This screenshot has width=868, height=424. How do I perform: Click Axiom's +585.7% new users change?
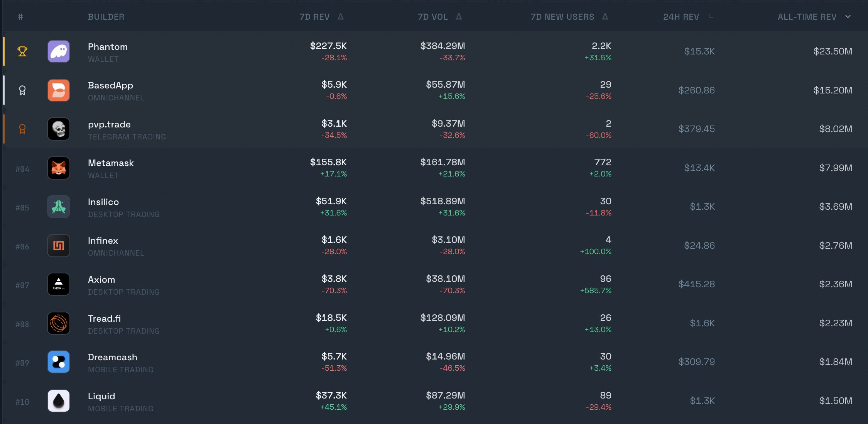[596, 290]
